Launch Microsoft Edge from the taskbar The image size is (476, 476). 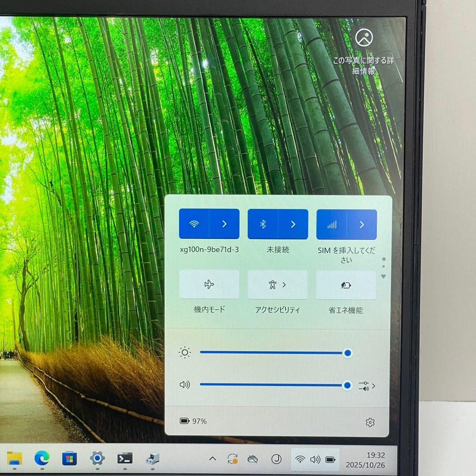point(41,459)
